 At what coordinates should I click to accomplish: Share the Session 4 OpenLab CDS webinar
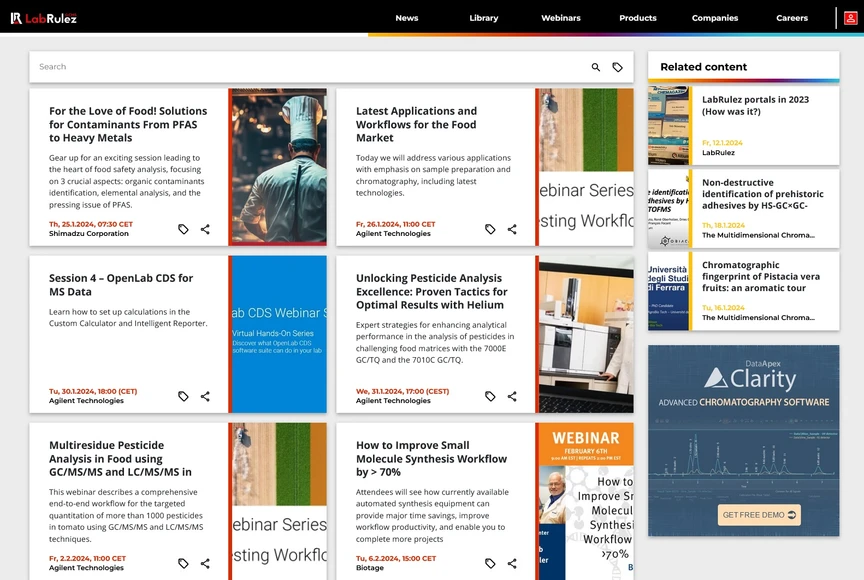pos(205,396)
